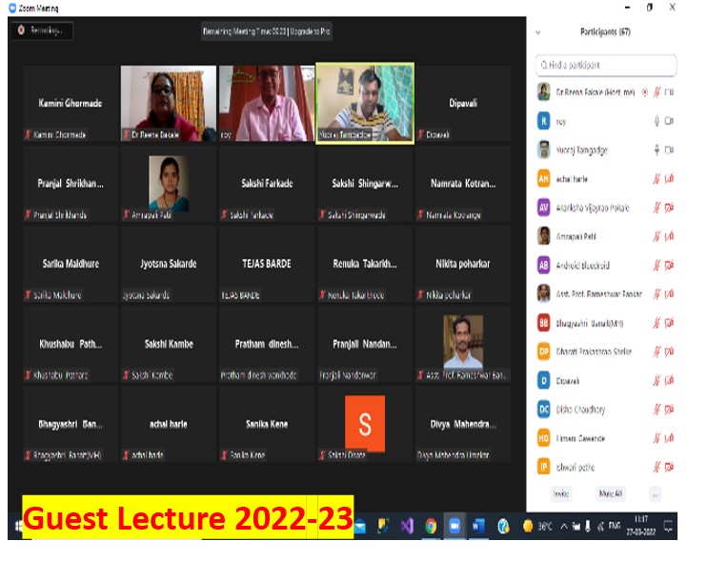Image resolution: width=728 pixels, height=561 pixels.
Task: Open Visual Studio from the taskbar
Action: [x=407, y=526]
